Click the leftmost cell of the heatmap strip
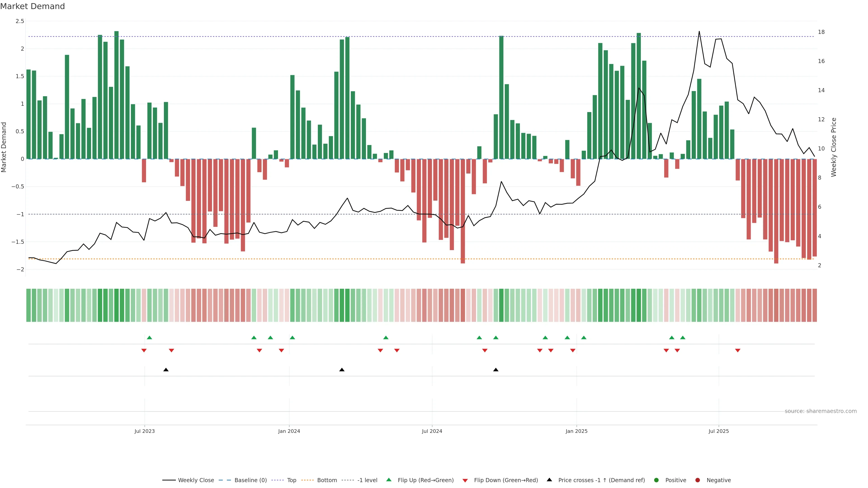 (28, 305)
